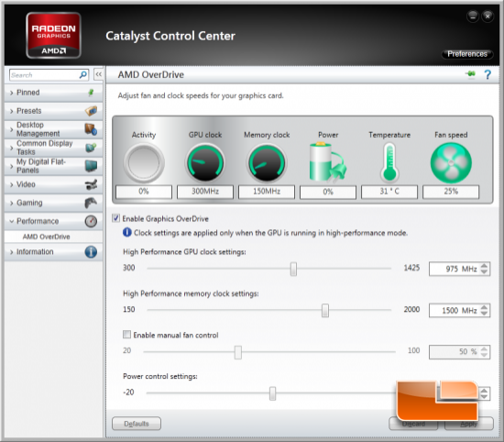504x442 pixels.
Task: Click in the Search field
Action: (44, 75)
